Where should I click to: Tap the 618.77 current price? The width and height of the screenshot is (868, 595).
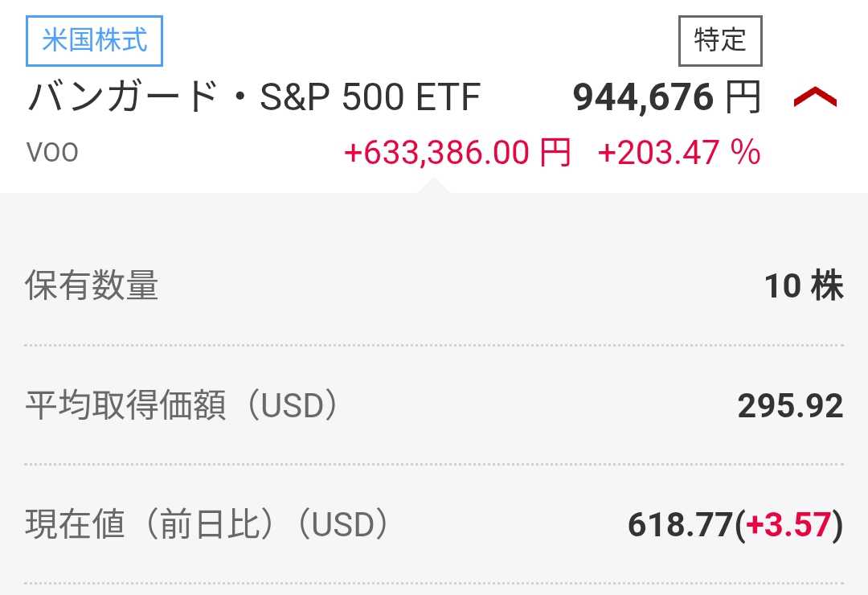(680, 526)
